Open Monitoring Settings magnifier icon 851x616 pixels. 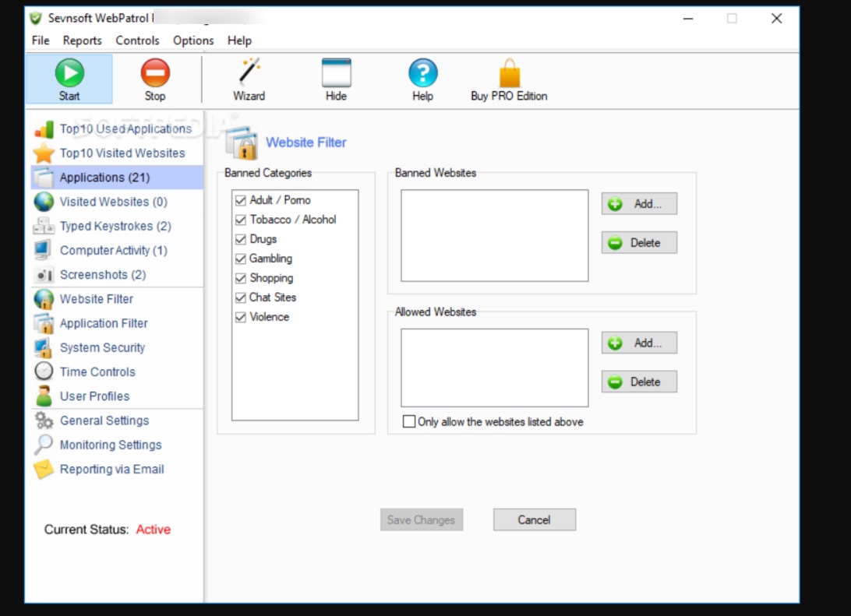point(44,445)
